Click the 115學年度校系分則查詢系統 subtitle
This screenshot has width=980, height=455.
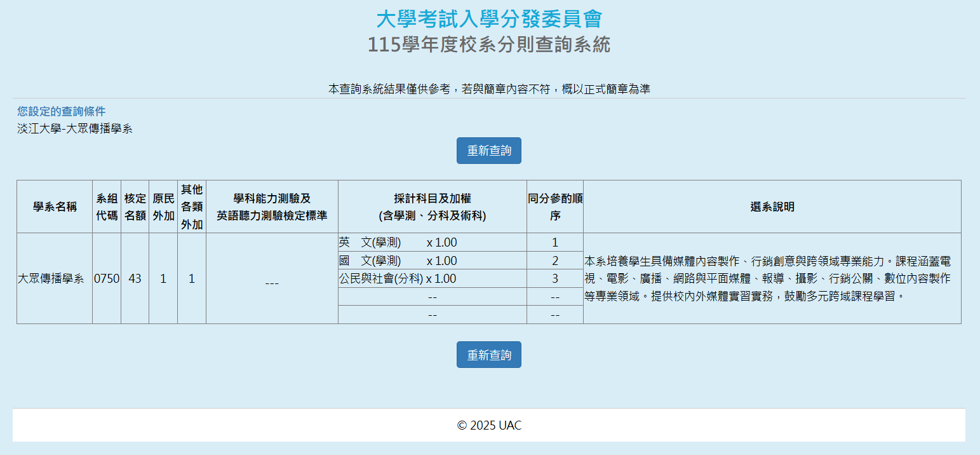tap(488, 45)
